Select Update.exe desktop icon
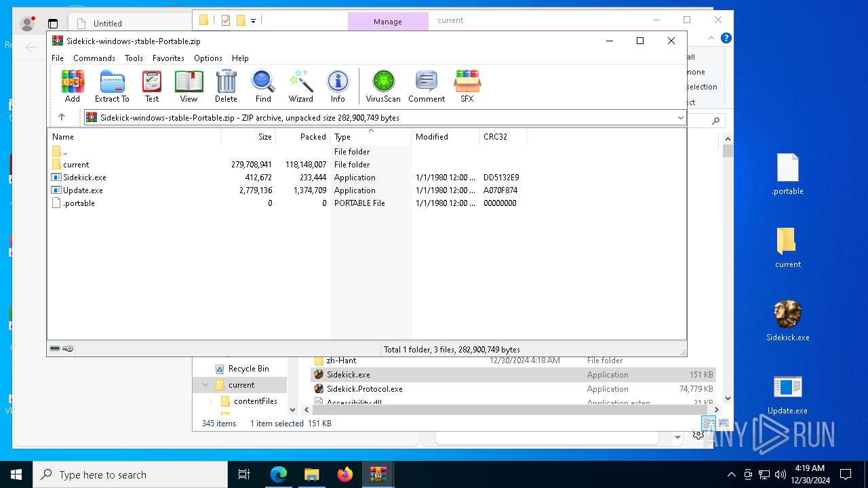Viewport: 868px width, 488px height. pyautogui.click(x=788, y=394)
